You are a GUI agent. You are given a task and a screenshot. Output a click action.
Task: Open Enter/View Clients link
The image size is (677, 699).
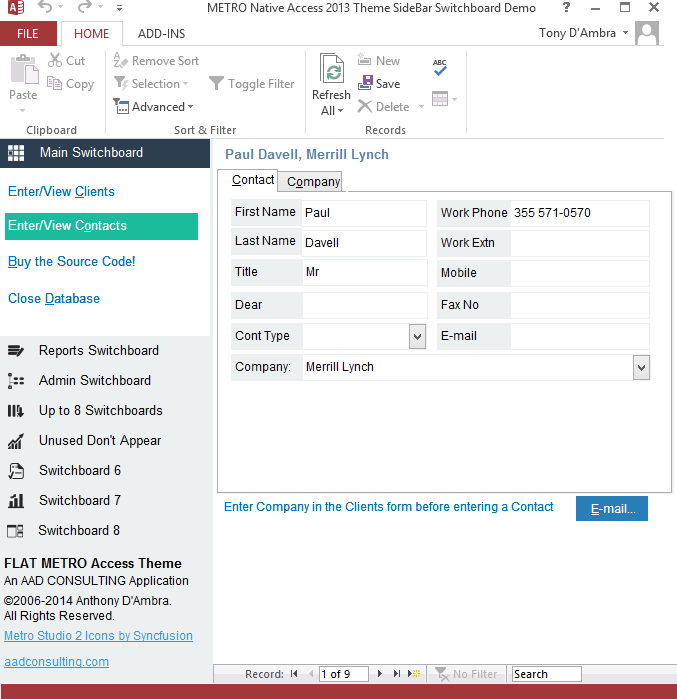61,191
